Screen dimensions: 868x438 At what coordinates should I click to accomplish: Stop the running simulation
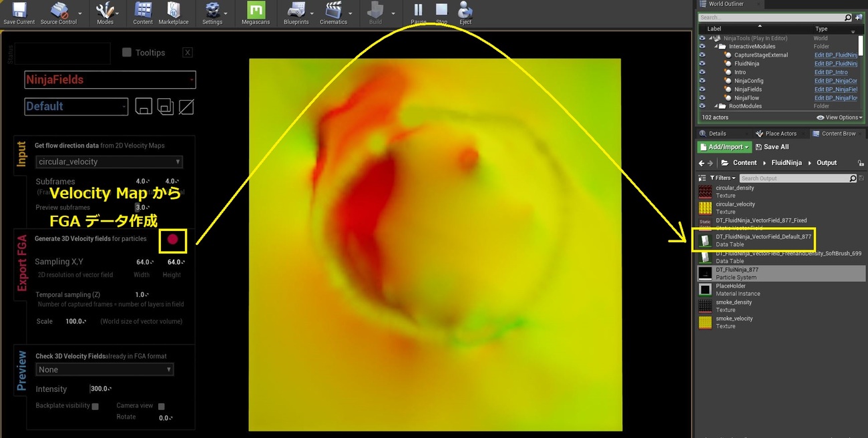[x=441, y=13]
